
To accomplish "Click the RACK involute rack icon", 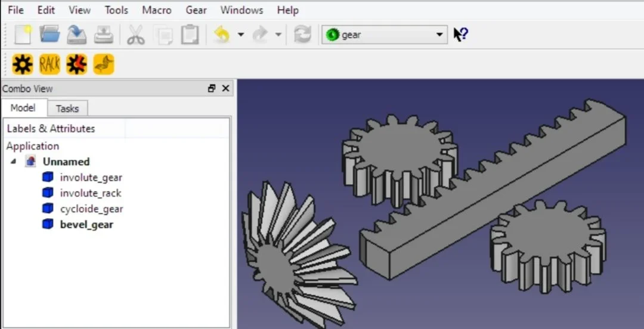I will 49,64.
